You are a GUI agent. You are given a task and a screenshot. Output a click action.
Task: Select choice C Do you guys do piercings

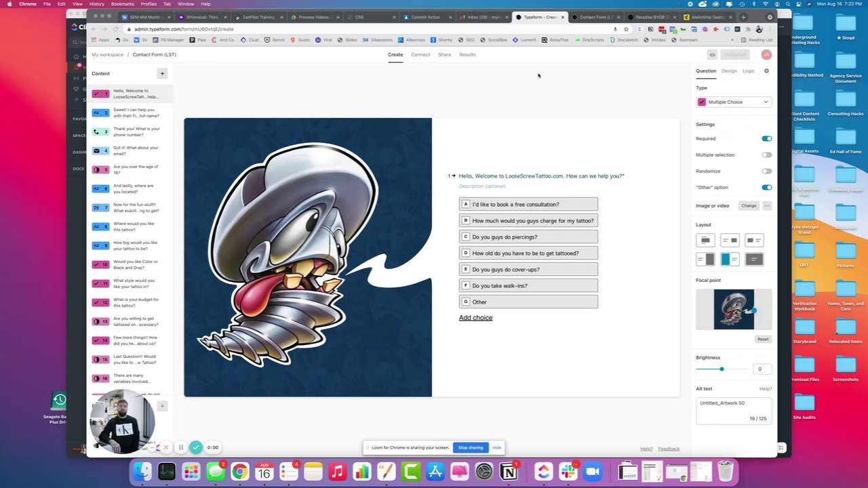[528, 237]
